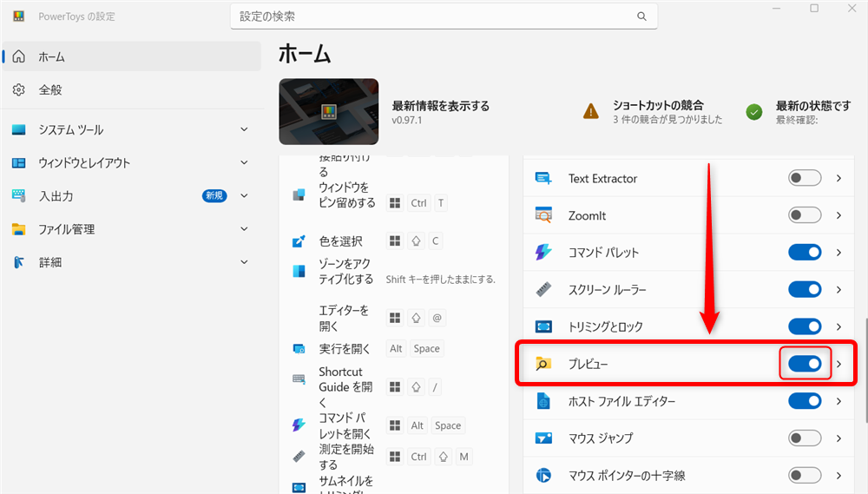Screen dimensions: 868x494
Task: Click the search magnifier icon
Action: tap(641, 16)
